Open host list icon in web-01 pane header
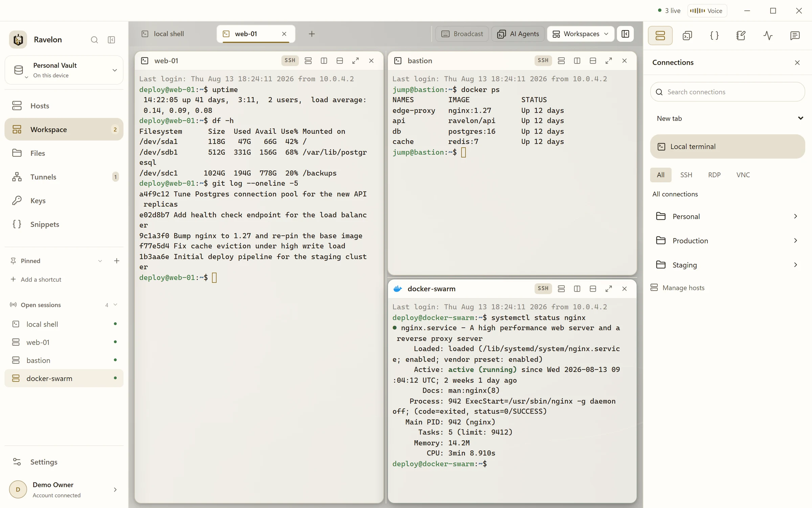The height and width of the screenshot is (508, 812). click(x=308, y=61)
